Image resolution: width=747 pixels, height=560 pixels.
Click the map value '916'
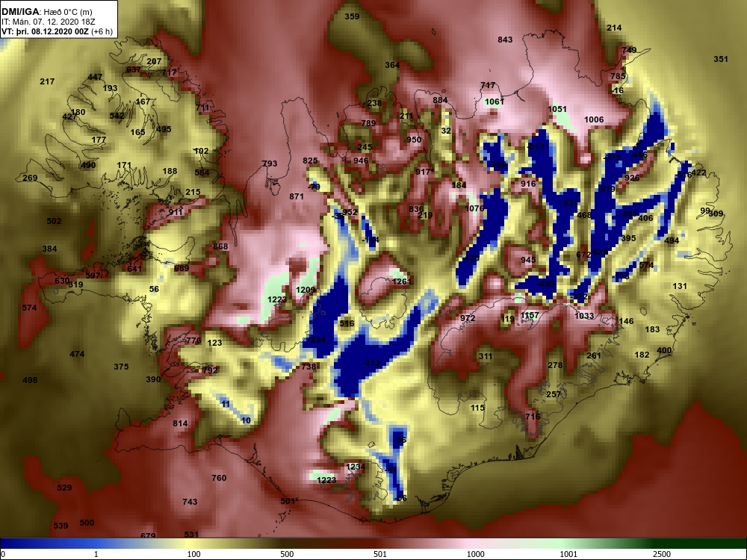click(528, 184)
